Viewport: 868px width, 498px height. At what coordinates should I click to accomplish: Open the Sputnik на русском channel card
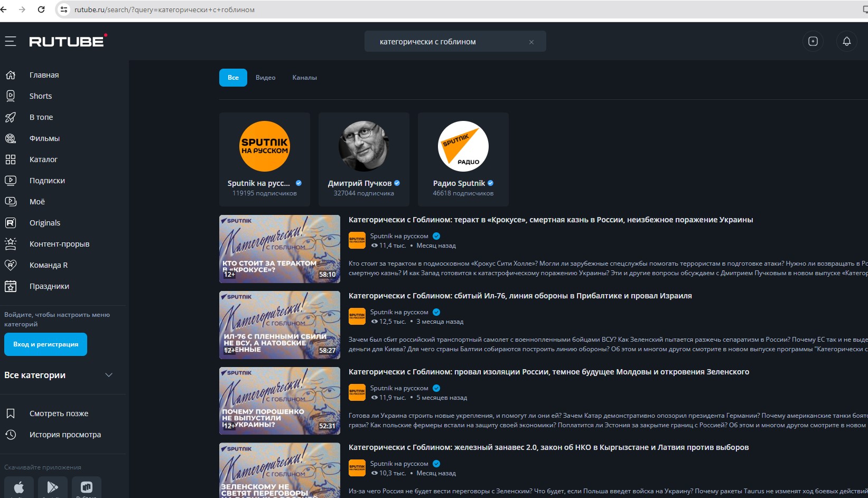point(265,159)
